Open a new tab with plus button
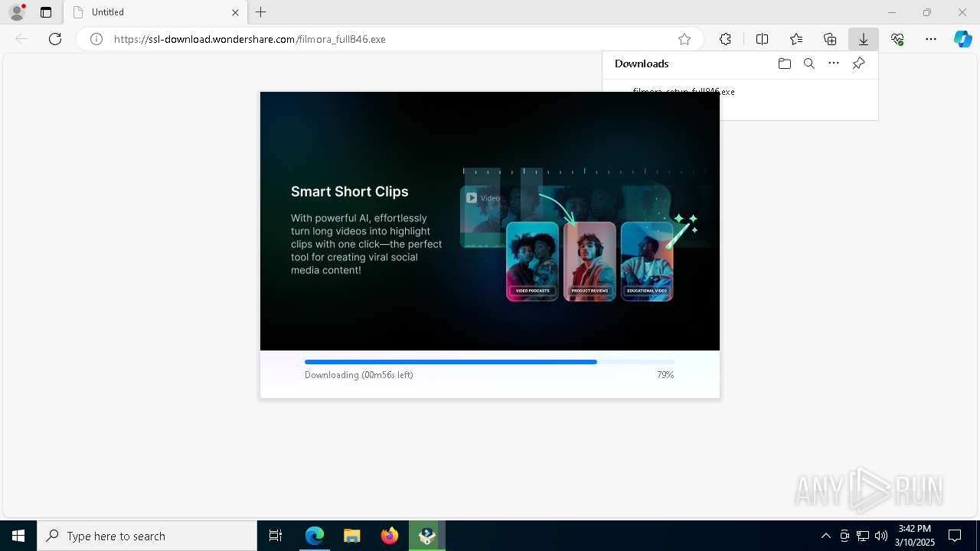The height and width of the screenshot is (551, 980). [x=261, y=12]
